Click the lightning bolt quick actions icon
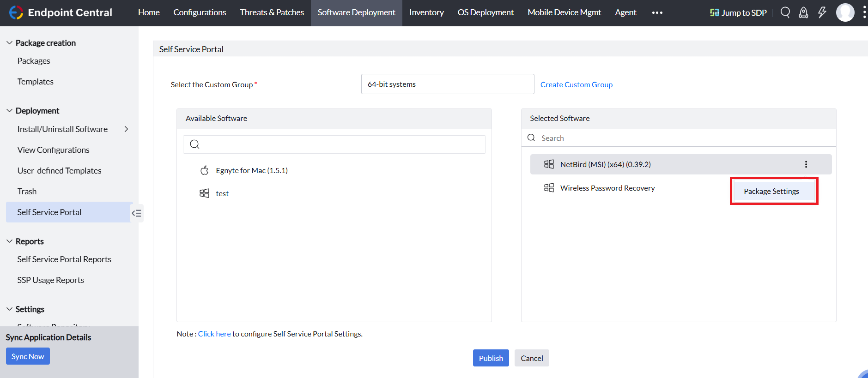 pos(822,12)
